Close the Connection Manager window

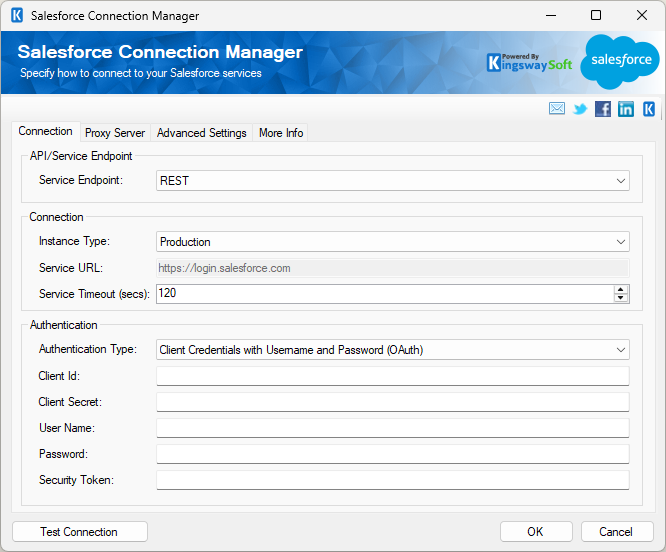click(x=642, y=16)
